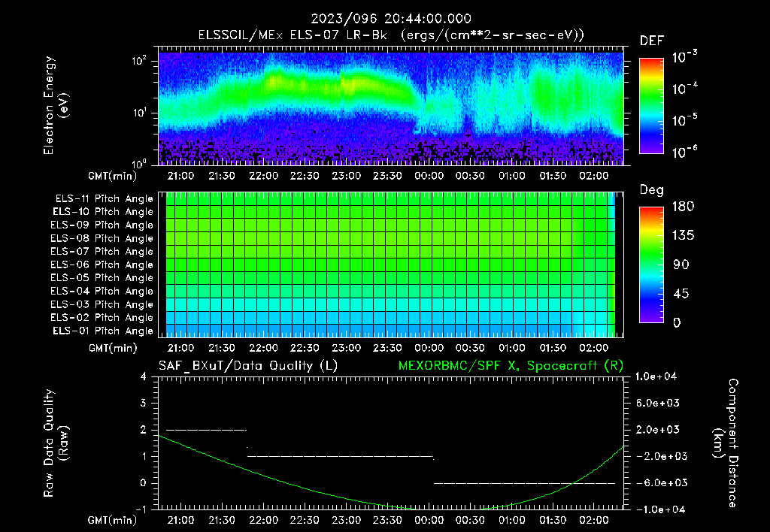Click the green MEXORBMC/SPF X, Spacecraft (R) title

pos(511,366)
